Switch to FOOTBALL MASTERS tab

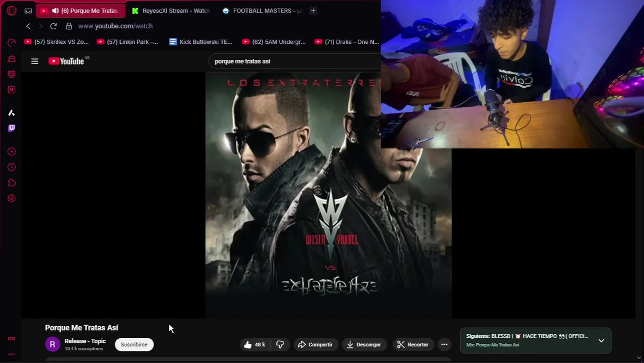(x=262, y=11)
